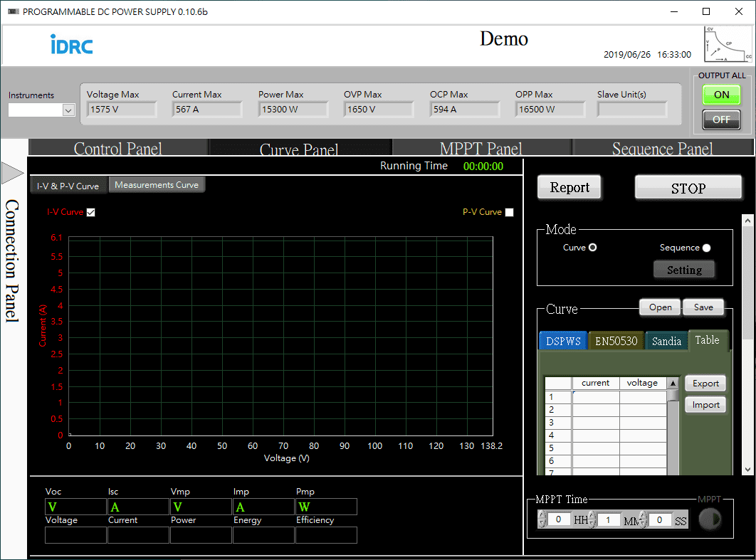Turn output ON with green button
The width and height of the screenshot is (756, 560).
(x=721, y=95)
